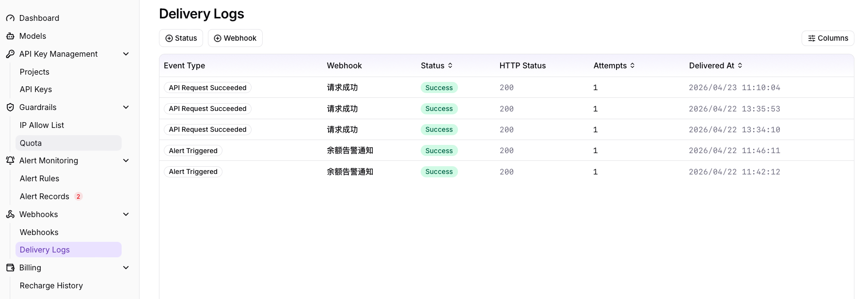868x299 pixels.
Task: Click Alert Triggered tag in 11:42:12 row
Action: click(193, 172)
